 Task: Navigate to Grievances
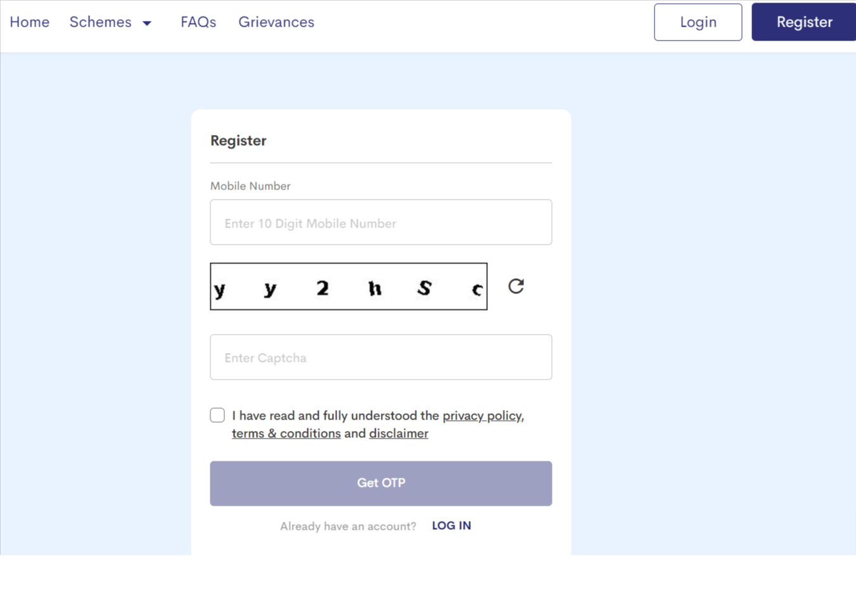click(276, 22)
